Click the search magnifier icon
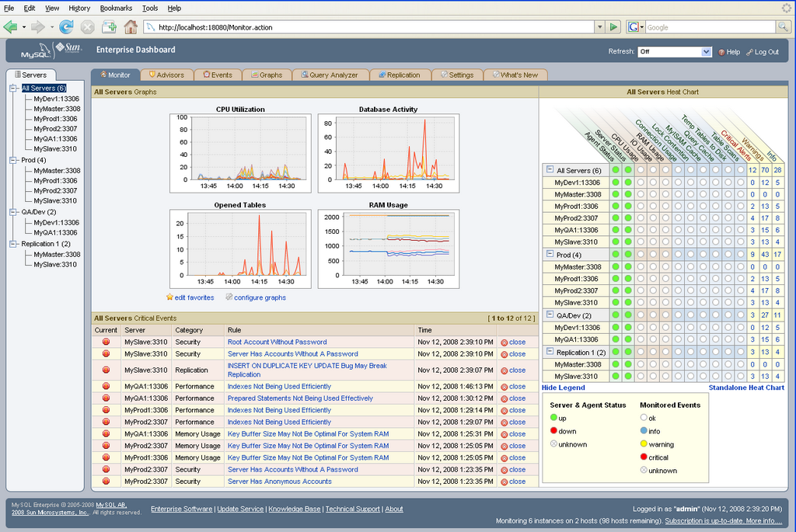Viewport: 796px width, 532px height. (784, 27)
